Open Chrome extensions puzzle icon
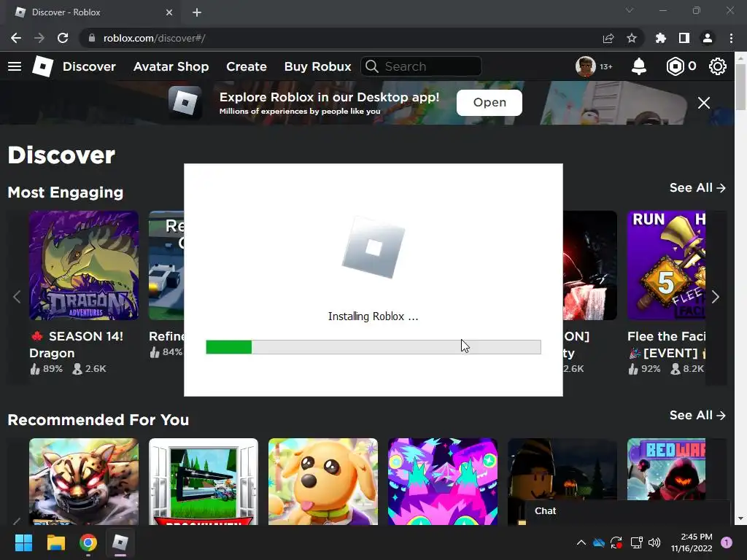This screenshot has width=747, height=560. (660, 38)
